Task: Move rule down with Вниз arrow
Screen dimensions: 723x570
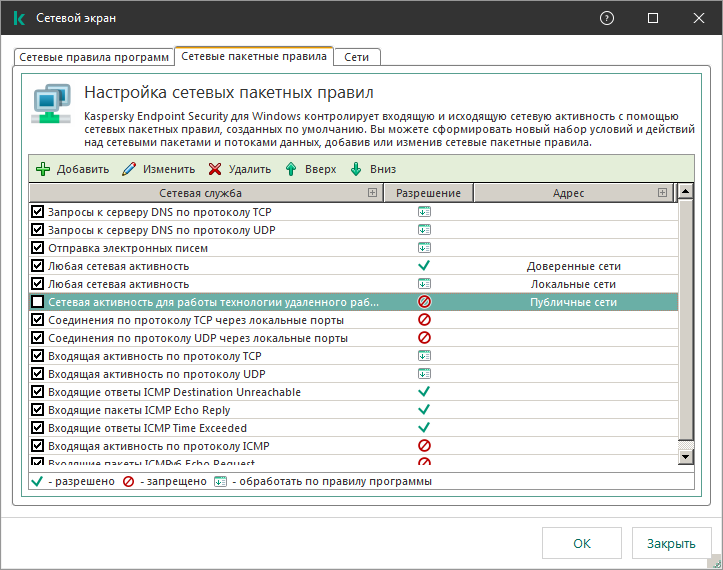Action: point(356,169)
